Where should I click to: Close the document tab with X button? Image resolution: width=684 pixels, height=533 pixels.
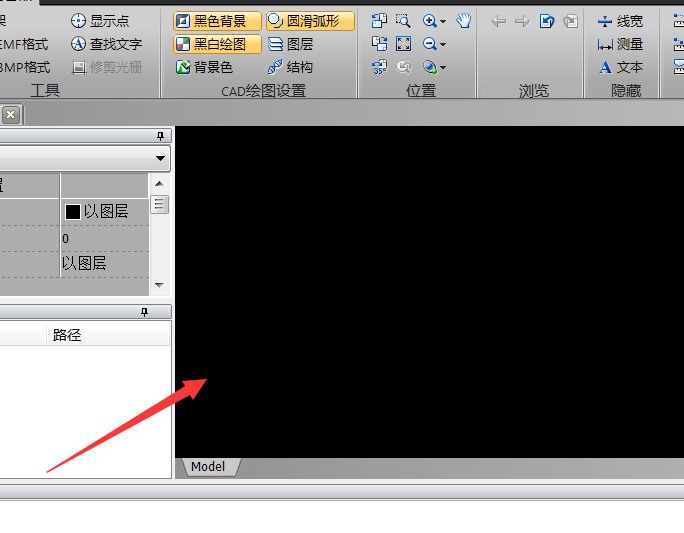point(10,115)
